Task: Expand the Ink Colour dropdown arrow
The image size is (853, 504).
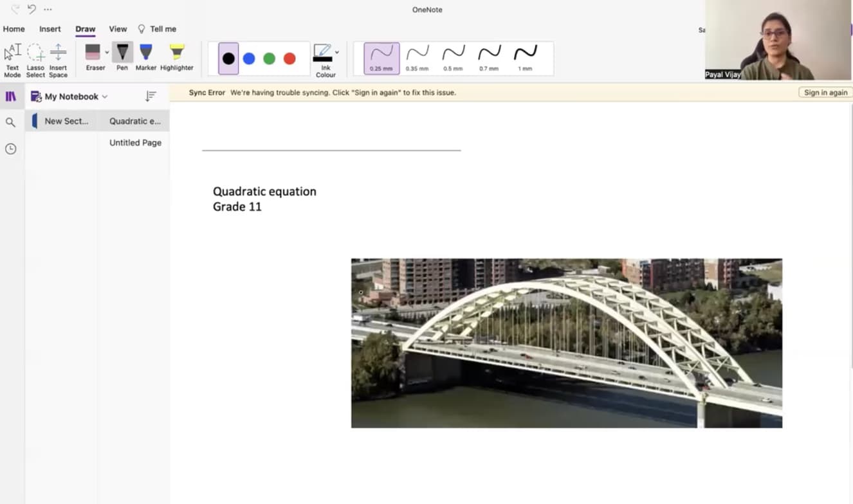Action: [x=337, y=53]
